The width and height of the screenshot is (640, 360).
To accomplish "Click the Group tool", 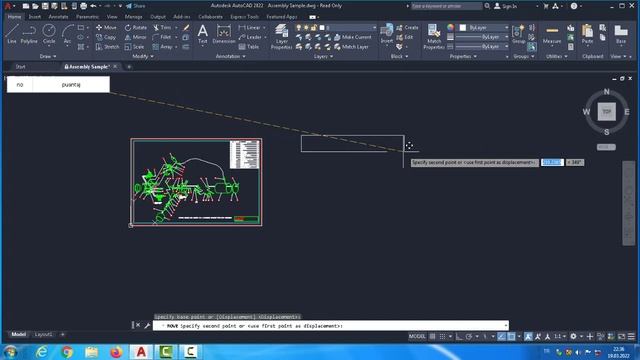I will pyautogui.click(x=518, y=33).
